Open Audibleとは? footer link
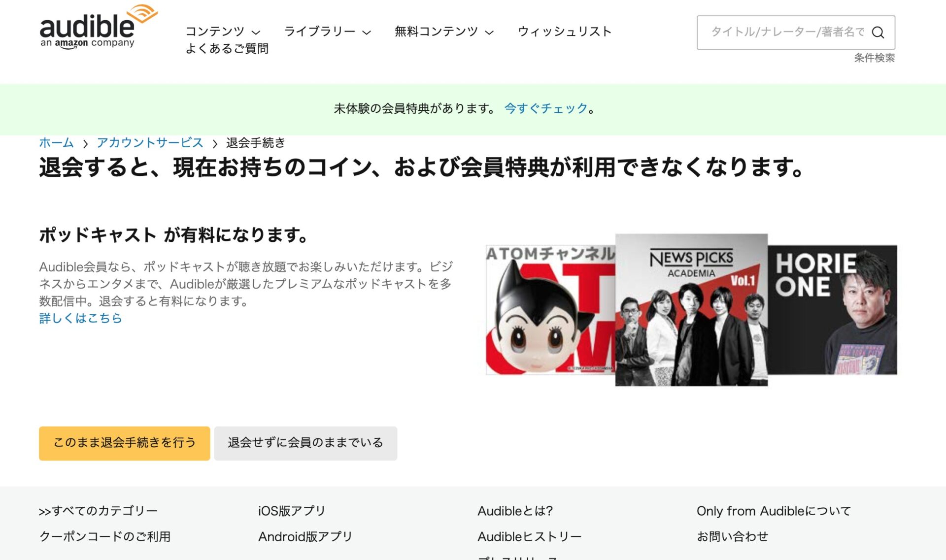The height and width of the screenshot is (560, 946). coord(515,511)
